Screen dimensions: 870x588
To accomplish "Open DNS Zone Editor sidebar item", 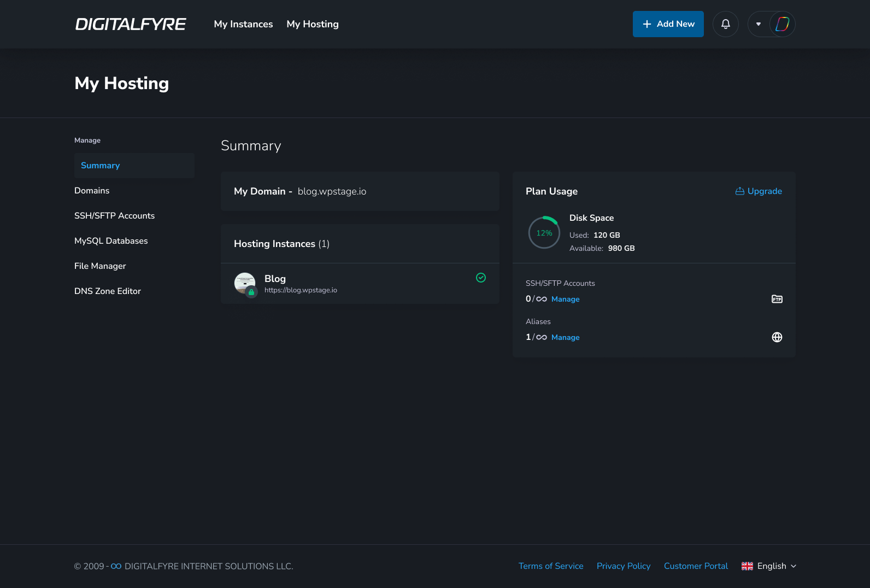I will click(x=108, y=291).
